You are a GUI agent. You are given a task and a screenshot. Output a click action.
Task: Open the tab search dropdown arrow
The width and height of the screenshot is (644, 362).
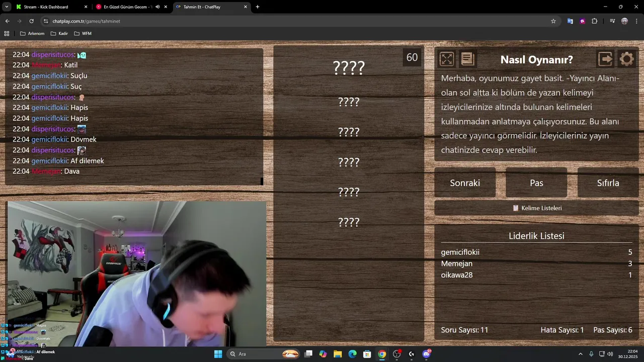point(7,7)
